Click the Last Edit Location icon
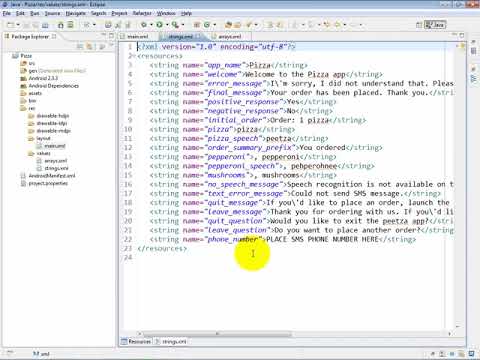Screen dimensions: 480x360 point(327,25)
